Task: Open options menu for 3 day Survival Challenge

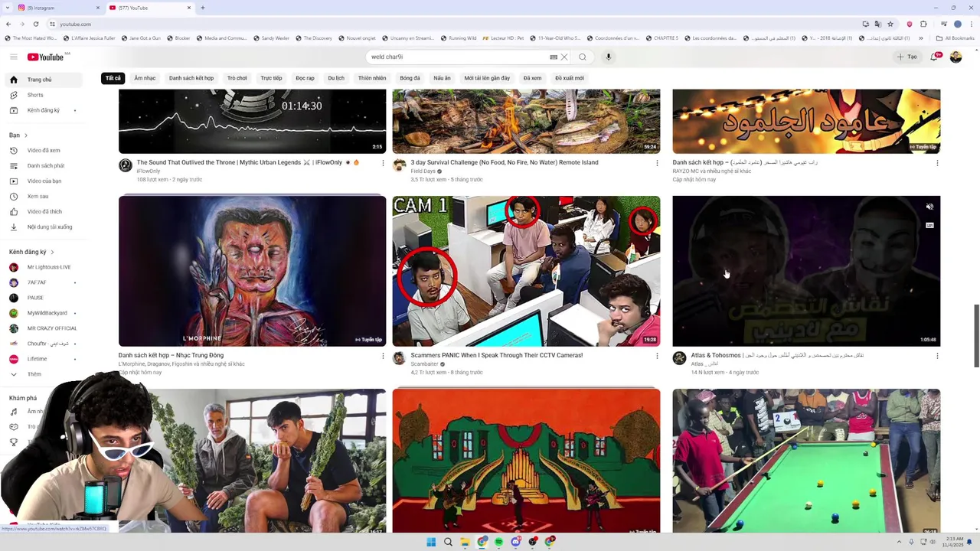Action: 657,163
